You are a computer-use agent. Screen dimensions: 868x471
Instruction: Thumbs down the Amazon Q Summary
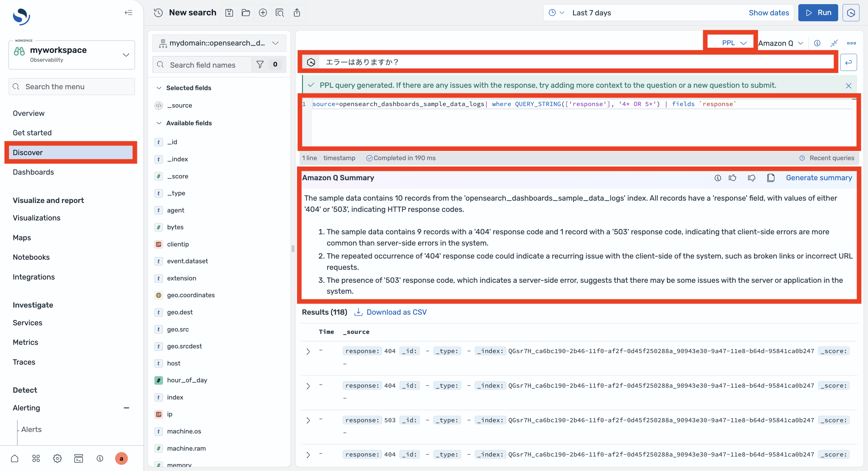coord(751,178)
